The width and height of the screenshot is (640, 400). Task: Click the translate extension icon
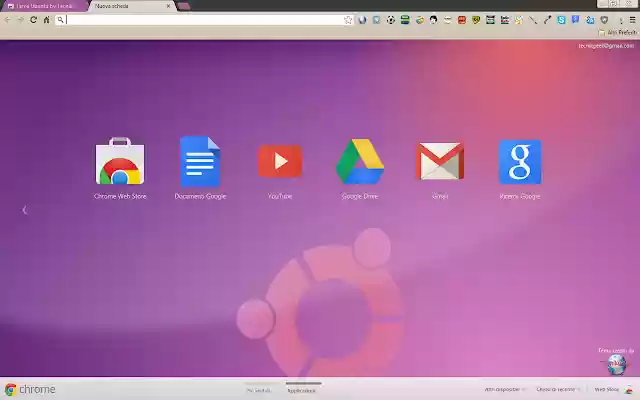[x=590, y=20]
